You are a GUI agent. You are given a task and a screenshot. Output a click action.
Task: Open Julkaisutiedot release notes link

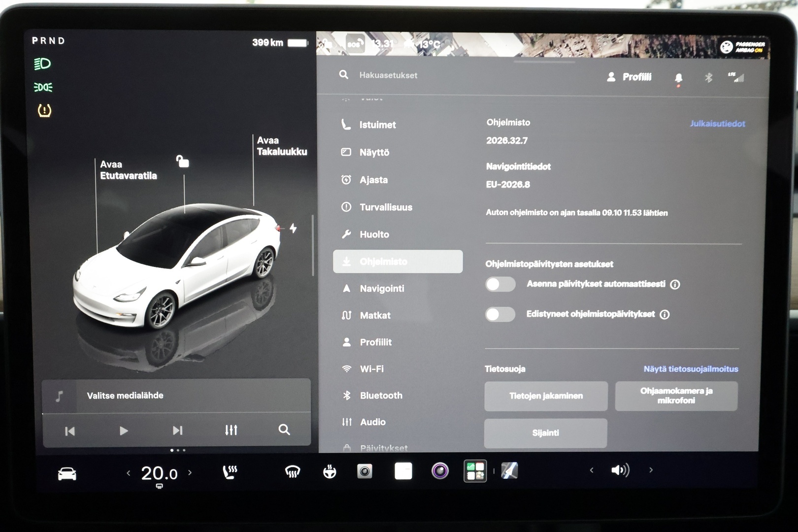(717, 124)
